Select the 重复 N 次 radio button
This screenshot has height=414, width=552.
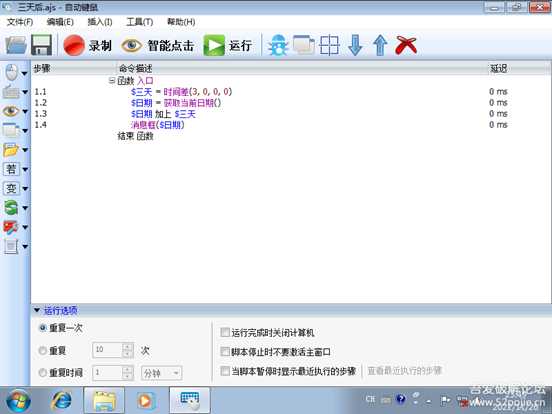click(x=43, y=350)
